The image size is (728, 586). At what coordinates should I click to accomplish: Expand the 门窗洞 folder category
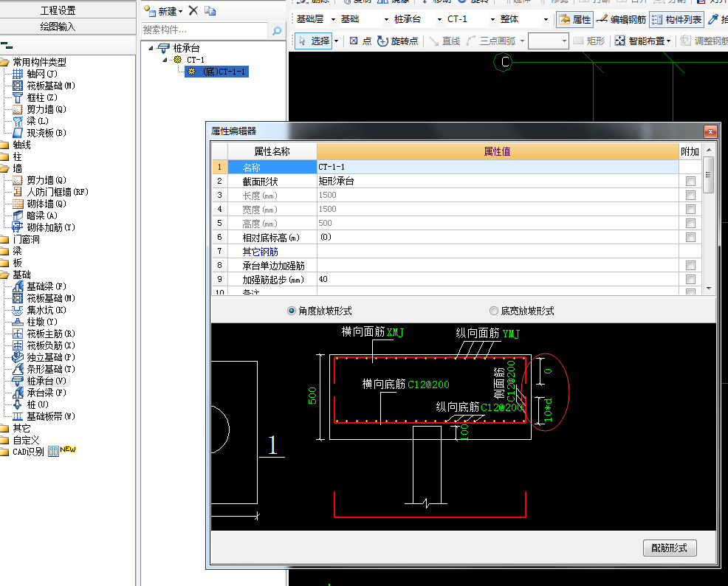tap(21, 239)
